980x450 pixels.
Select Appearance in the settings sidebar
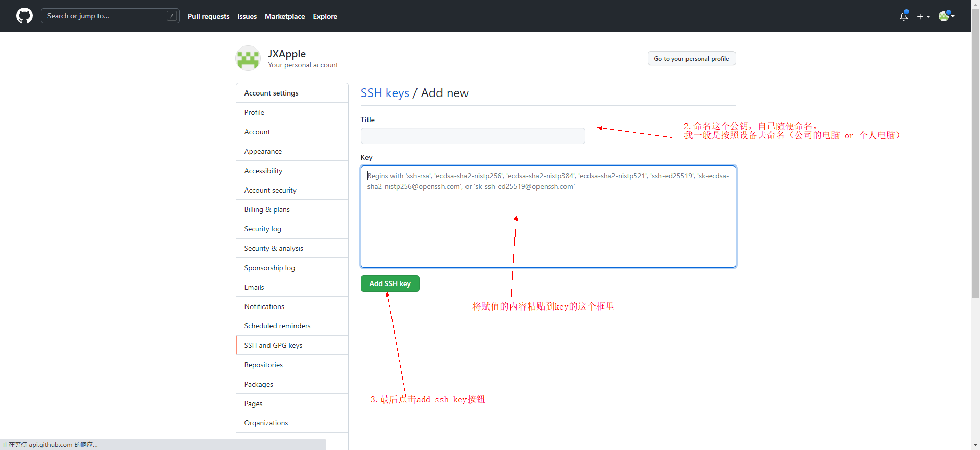292,151
